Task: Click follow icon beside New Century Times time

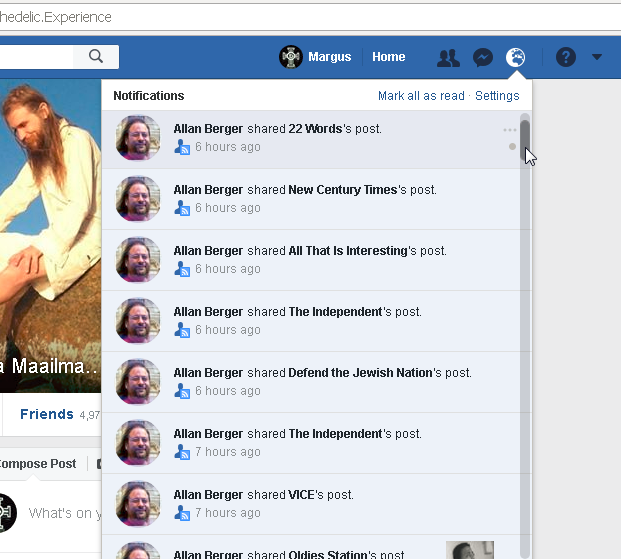Action: pyautogui.click(x=182, y=208)
